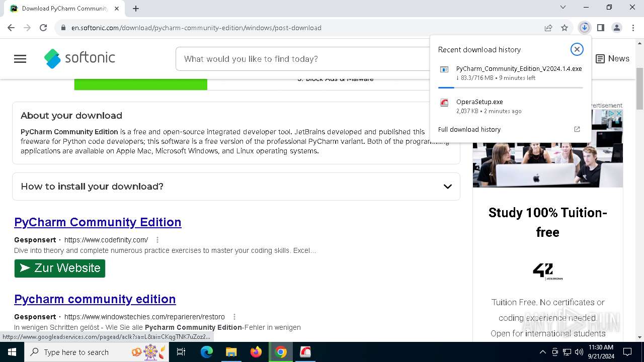Open Chrome three-dot menu

point(633,28)
